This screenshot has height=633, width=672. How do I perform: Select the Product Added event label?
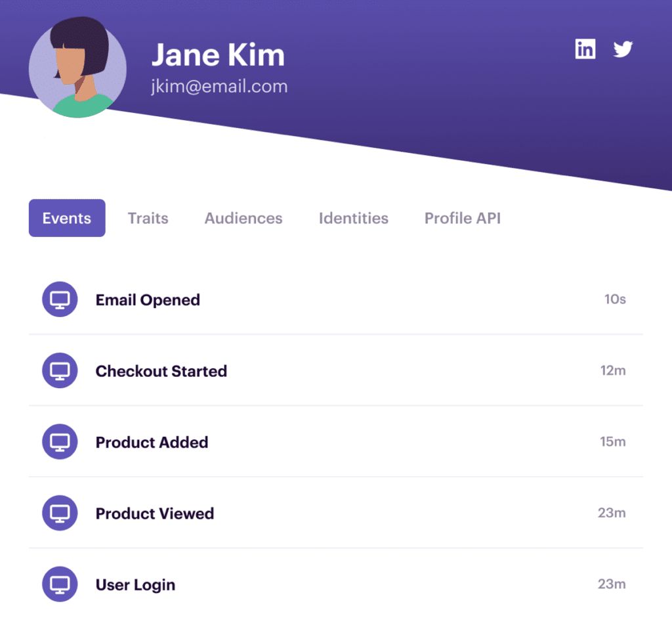coord(152,442)
